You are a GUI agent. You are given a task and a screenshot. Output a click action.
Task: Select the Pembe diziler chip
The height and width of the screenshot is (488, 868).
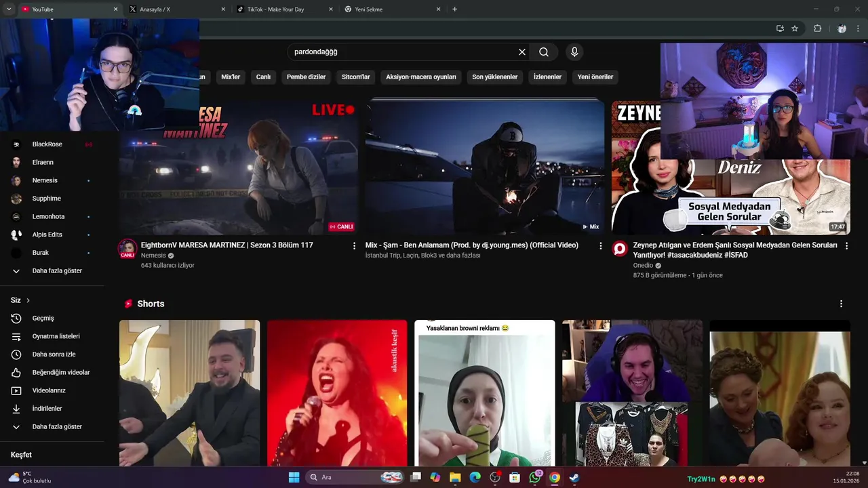[x=306, y=77]
